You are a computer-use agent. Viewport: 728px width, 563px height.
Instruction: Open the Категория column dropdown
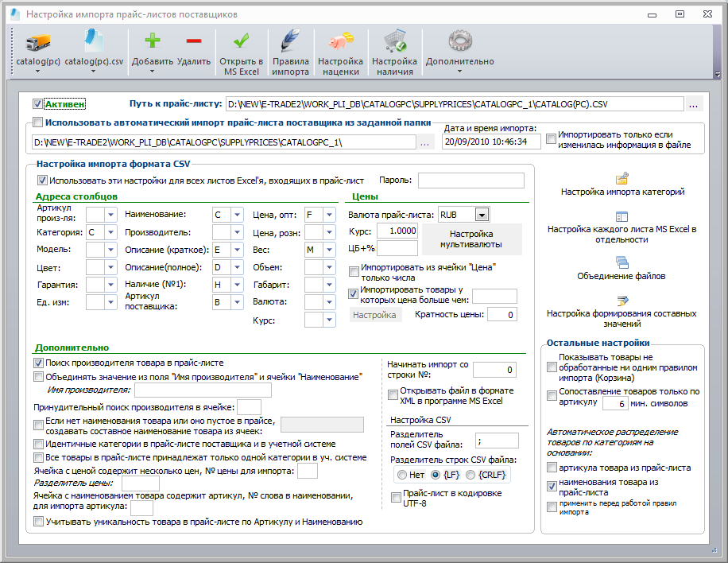pyautogui.click(x=110, y=232)
